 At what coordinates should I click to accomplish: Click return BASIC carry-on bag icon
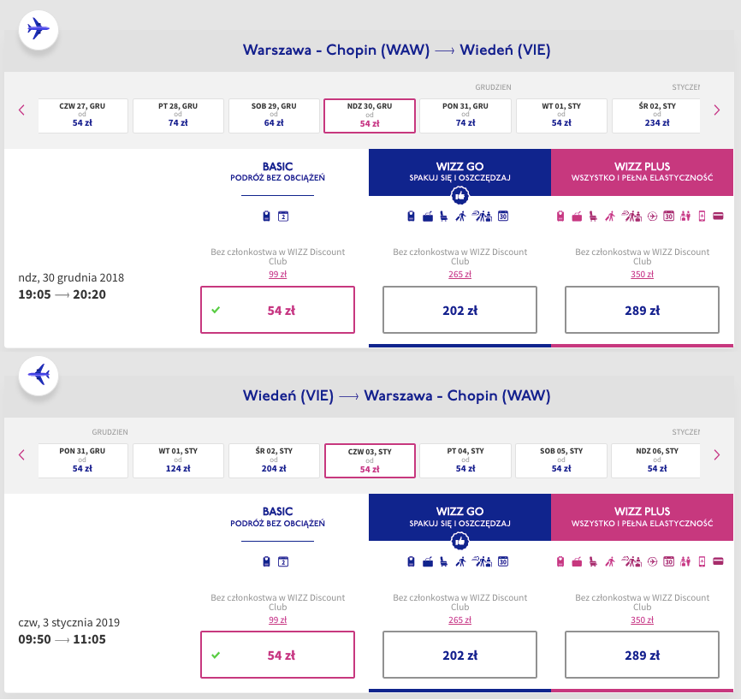point(266,561)
